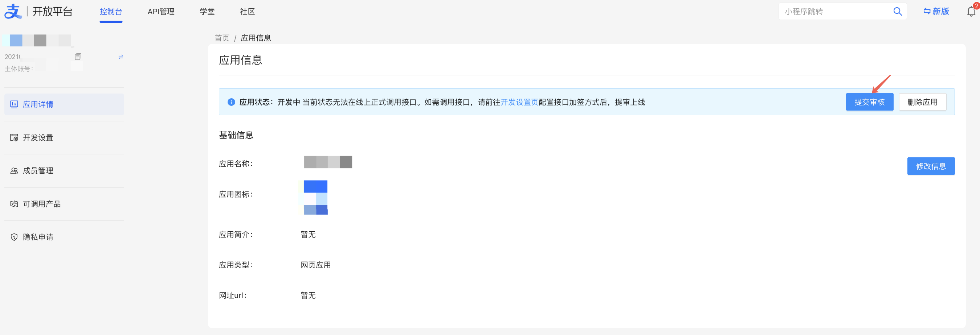This screenshot has width=980, height=335.
Task: Open notifications bell icon
Action: coord(971,11)
